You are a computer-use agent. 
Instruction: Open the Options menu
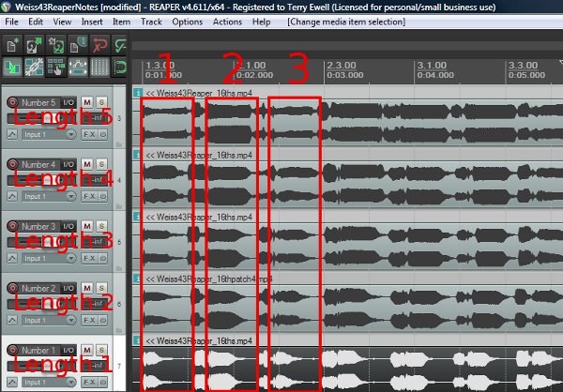click(187, 22)
